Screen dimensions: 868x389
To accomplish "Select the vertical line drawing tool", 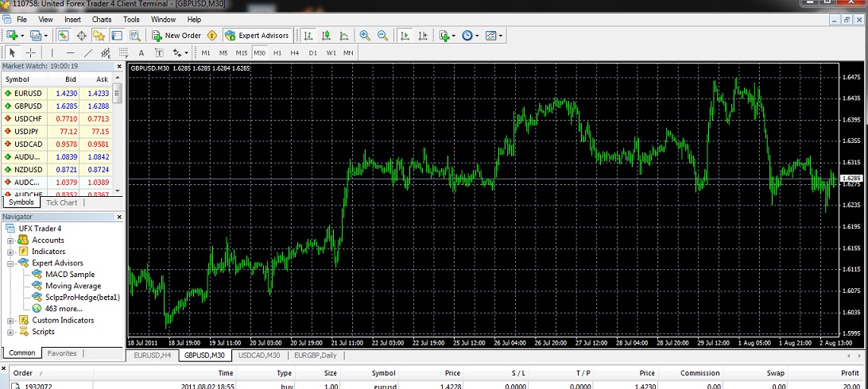I will point(52,52).
